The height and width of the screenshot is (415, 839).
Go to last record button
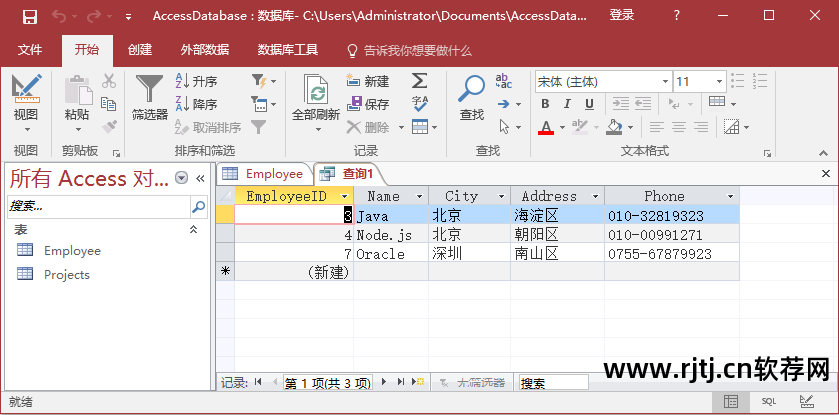[x=400, y=382]
